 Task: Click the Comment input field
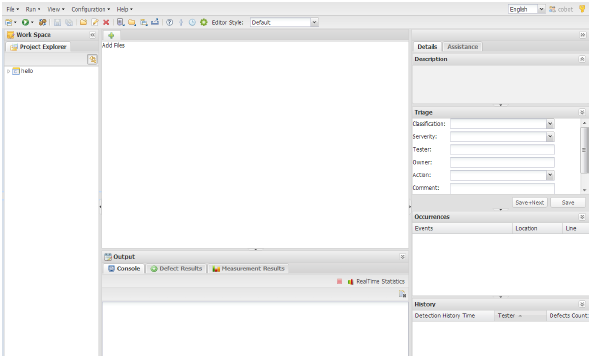point(502,188)
